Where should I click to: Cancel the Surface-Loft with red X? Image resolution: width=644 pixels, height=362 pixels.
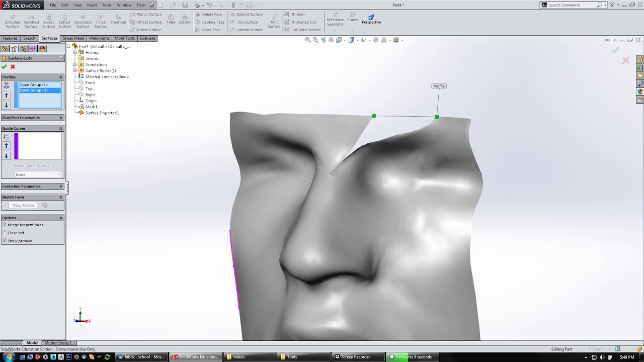13,66
